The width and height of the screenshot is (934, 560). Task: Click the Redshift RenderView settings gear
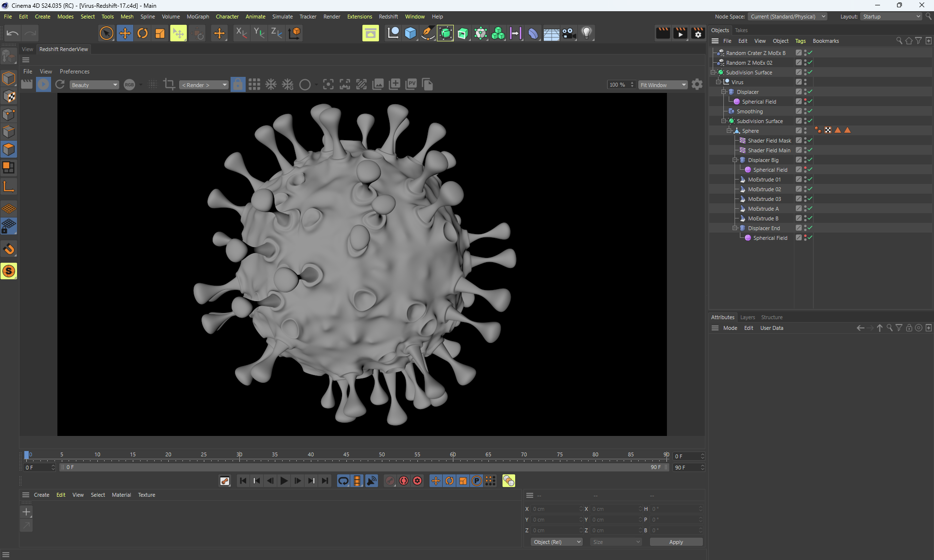pyautogui.click(x=697, y=85)
